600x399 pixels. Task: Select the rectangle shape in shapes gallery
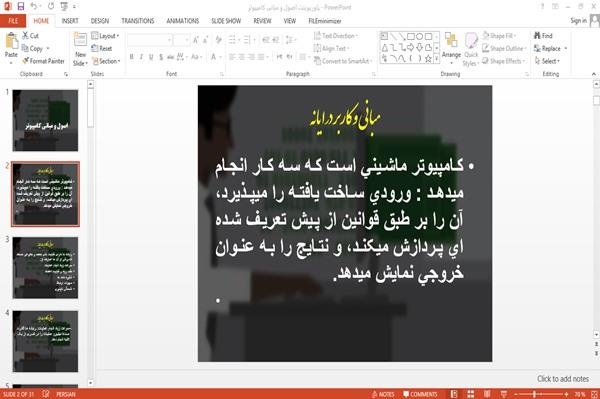click(x=411, y=36)
